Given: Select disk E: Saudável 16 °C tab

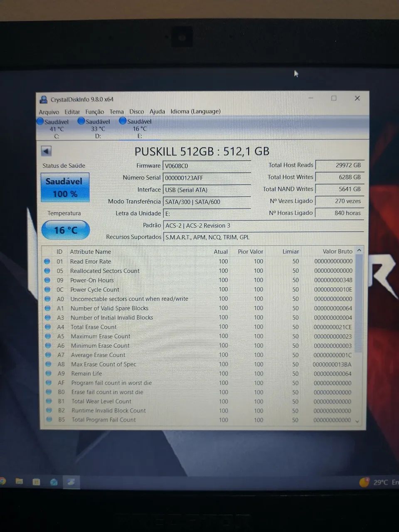Looking at the screenshot, I should coord(139,128).
